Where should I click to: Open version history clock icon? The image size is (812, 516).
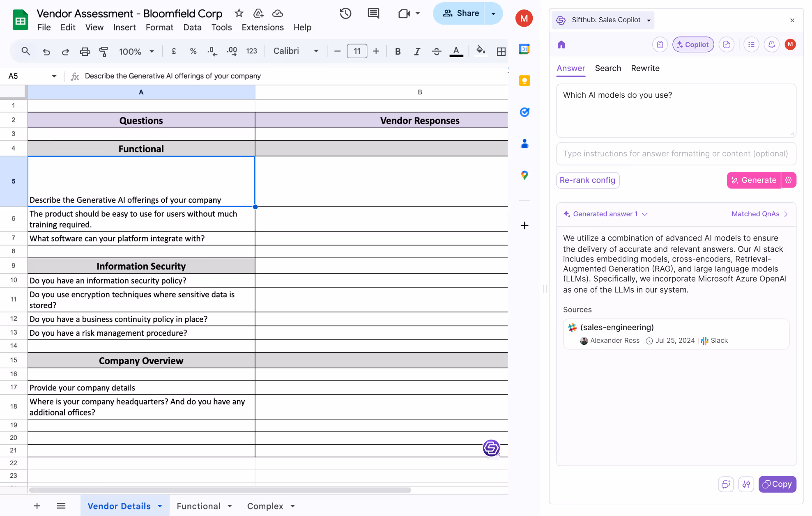click(x=345, y=13)
